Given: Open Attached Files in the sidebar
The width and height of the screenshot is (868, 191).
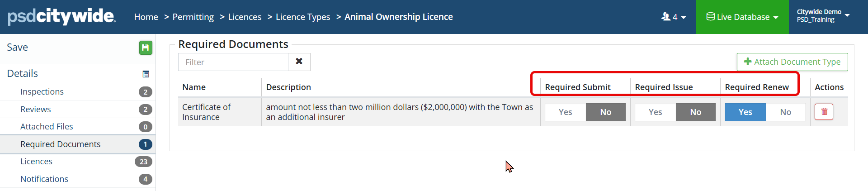Looking at the screenshot, I should pos(47,127).
